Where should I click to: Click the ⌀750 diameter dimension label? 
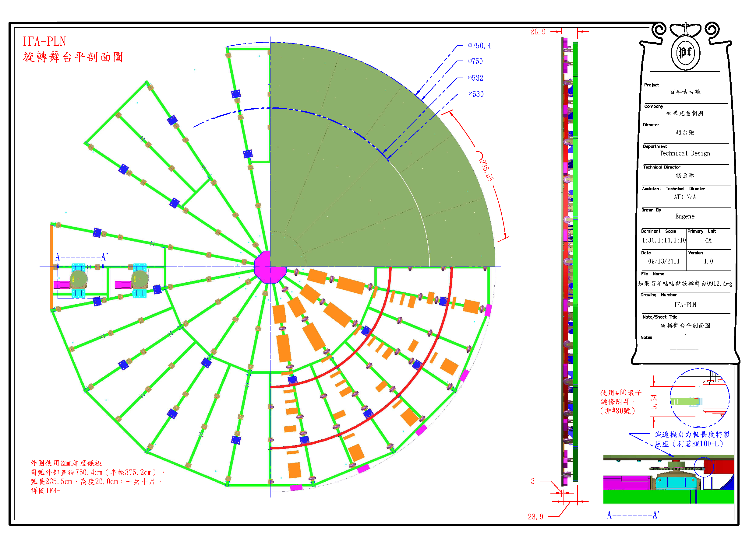tap(475, 61)
